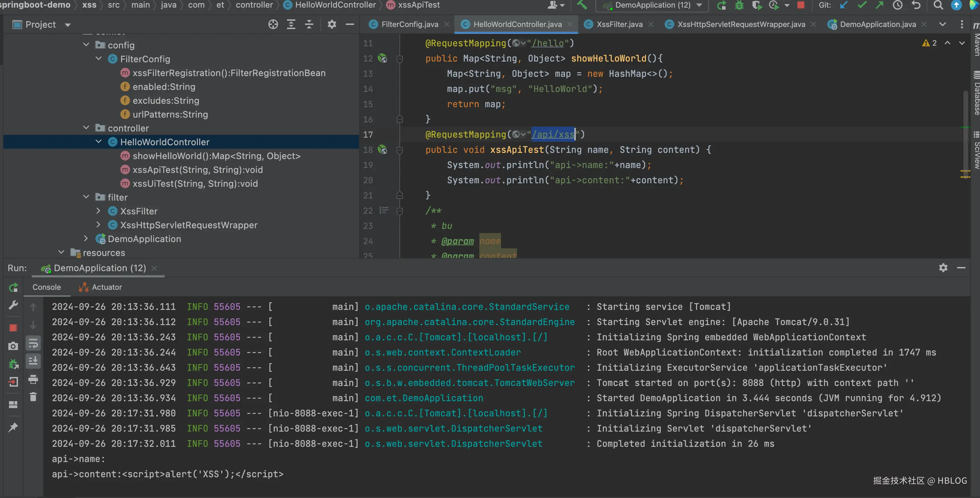Click the camera thread dump icon
The height and width of the screenshot is (498, 980).
click(13, 346)
